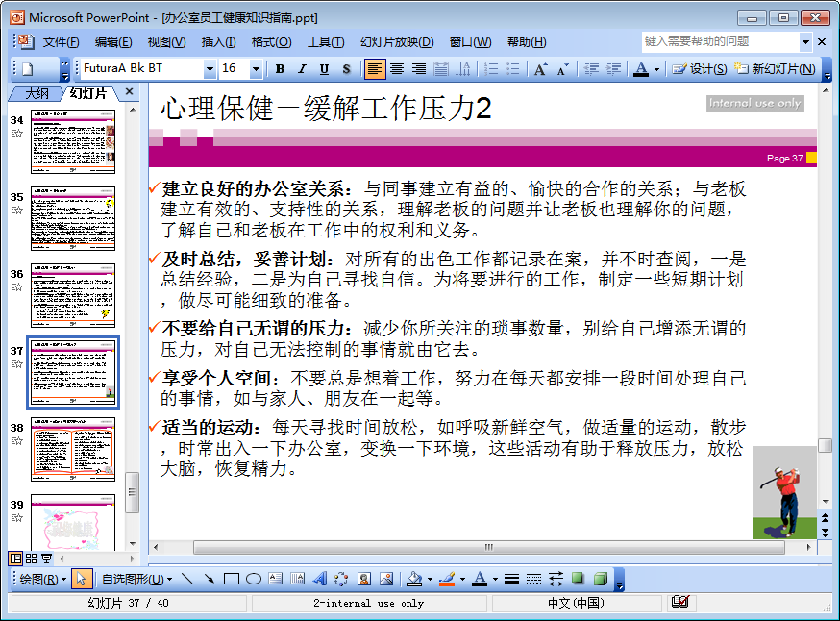Viewport: 840px width, 621px height.
Task: Toggle bulleted list formatting
Action: tap(512, 68)
